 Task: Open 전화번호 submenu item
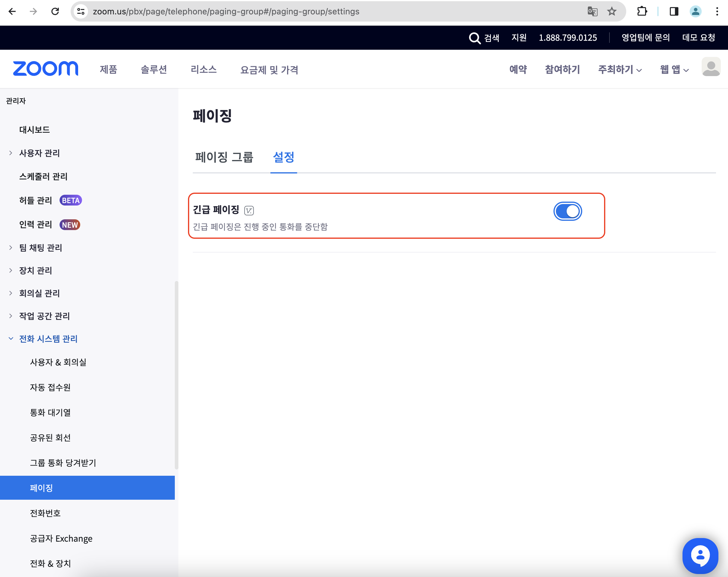coord(45,513)
